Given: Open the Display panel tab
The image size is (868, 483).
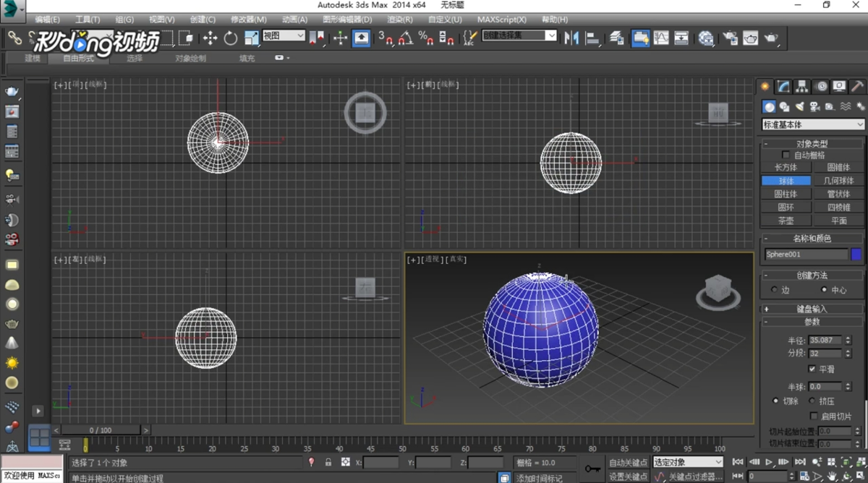Looking at the screenshot, I should 839,87.
